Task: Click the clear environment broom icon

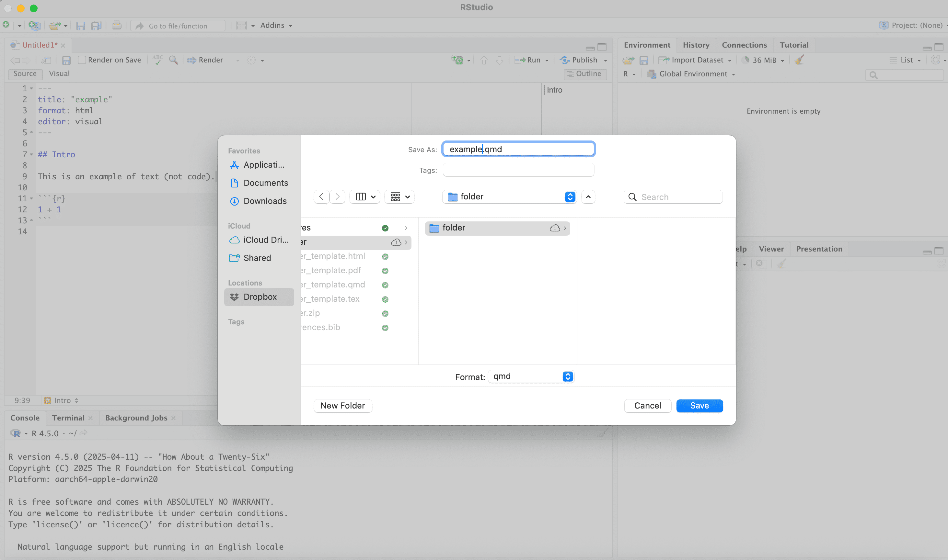Action: point(799,60)
